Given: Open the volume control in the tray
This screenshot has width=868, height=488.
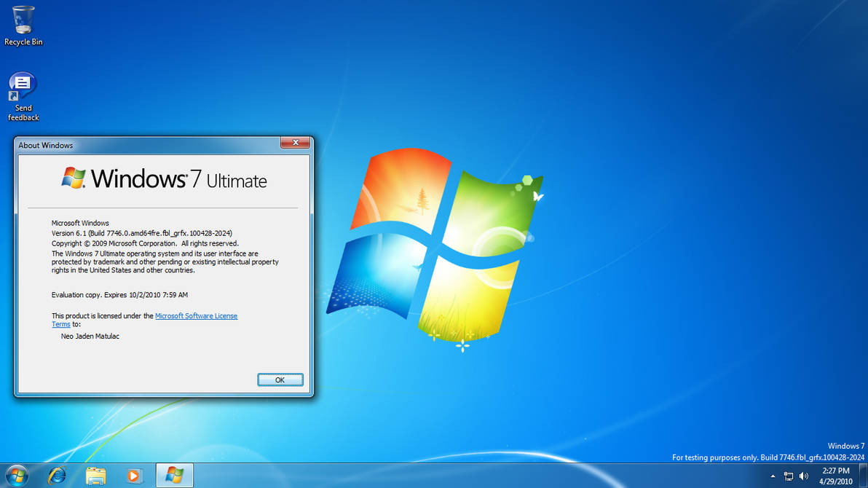Looking at the screenshot, I should [x=804, y=476].
